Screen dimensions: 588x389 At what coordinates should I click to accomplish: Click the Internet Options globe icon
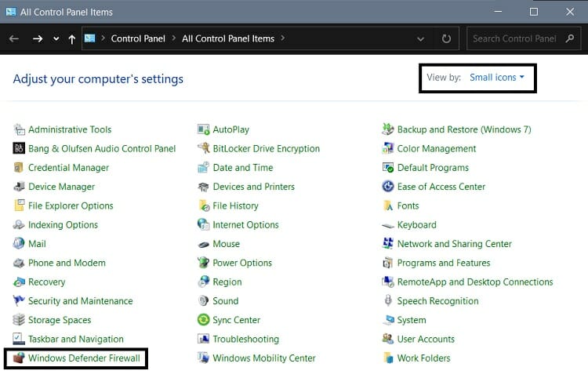click(204, 224)
